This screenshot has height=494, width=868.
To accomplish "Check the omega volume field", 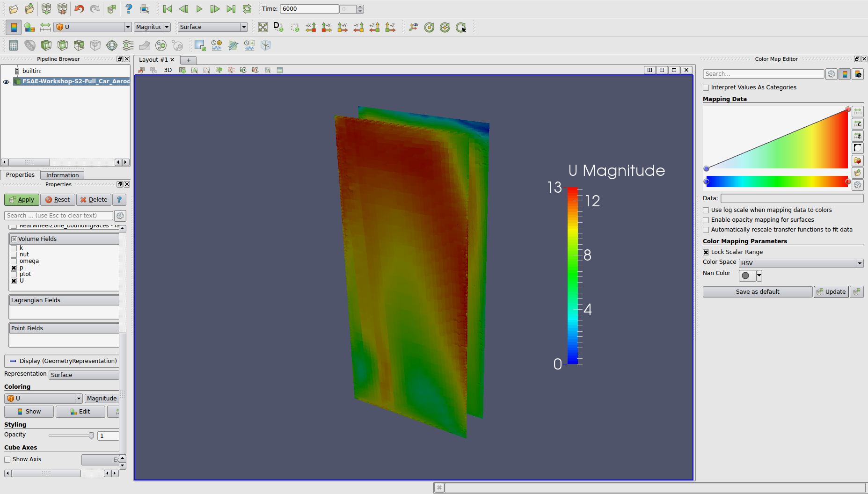I will pos(14,261).
